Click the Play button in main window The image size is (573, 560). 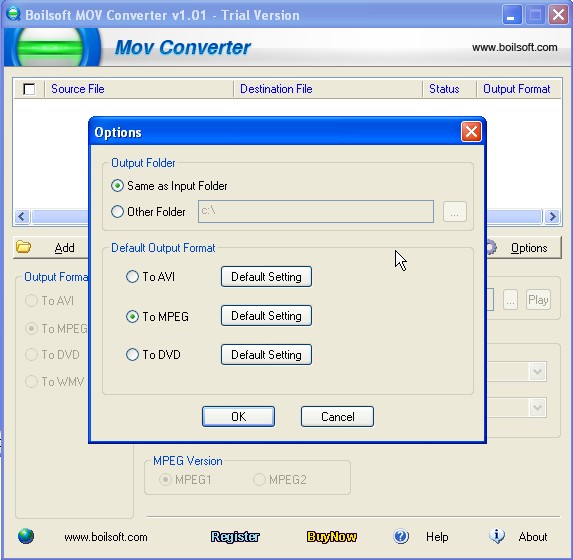click(x=538, y=300)
